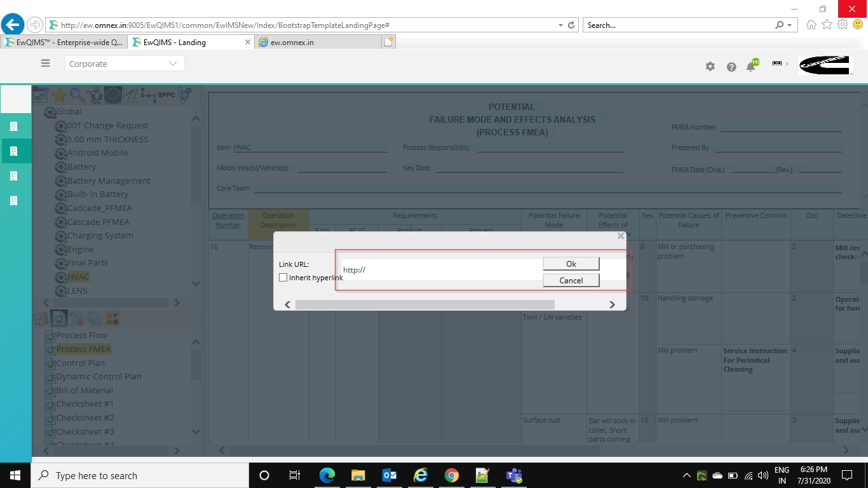The width and height of the screenshot is (868, 488).
Task: Click the third building icon in the teal sidebar
Action: (x=14, y=176)
